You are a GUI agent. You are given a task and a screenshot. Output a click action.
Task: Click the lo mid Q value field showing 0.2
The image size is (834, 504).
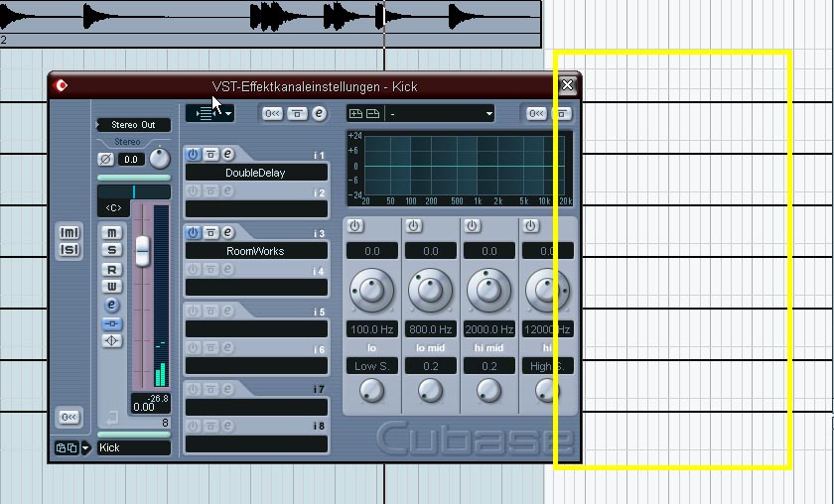pos(430,366)
